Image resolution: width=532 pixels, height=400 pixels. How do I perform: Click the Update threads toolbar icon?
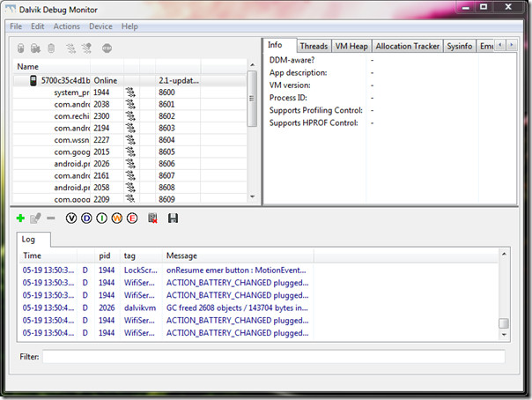[x=70, y=48]
